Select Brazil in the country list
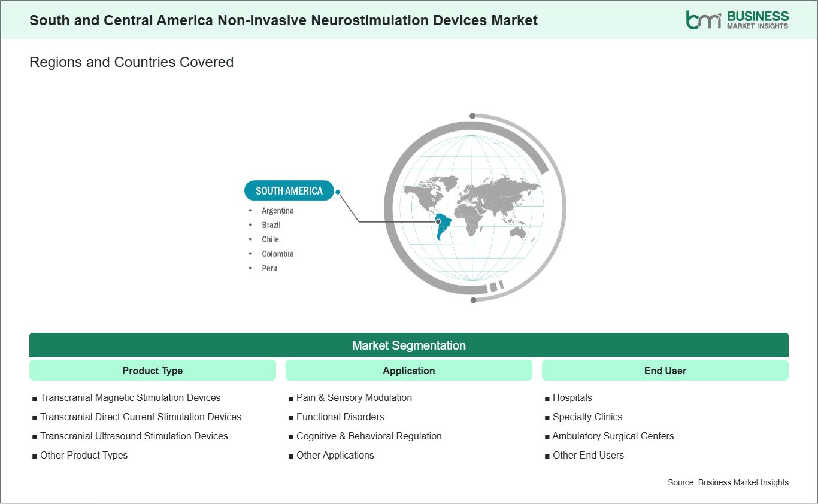This screenshot has width=818, height=504. coord(271,225)
